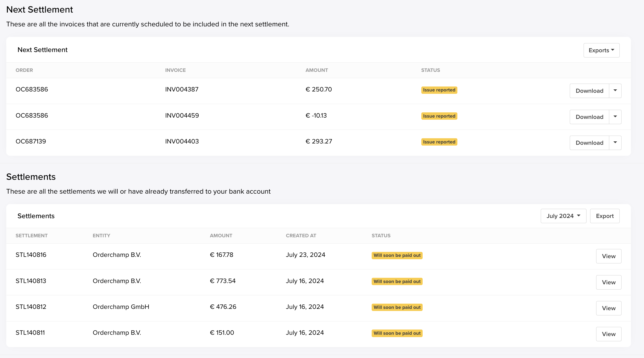Click the AMOUNT column header in Next Settlement
This screenshot has width=644, height=358.
coord(317,70)
